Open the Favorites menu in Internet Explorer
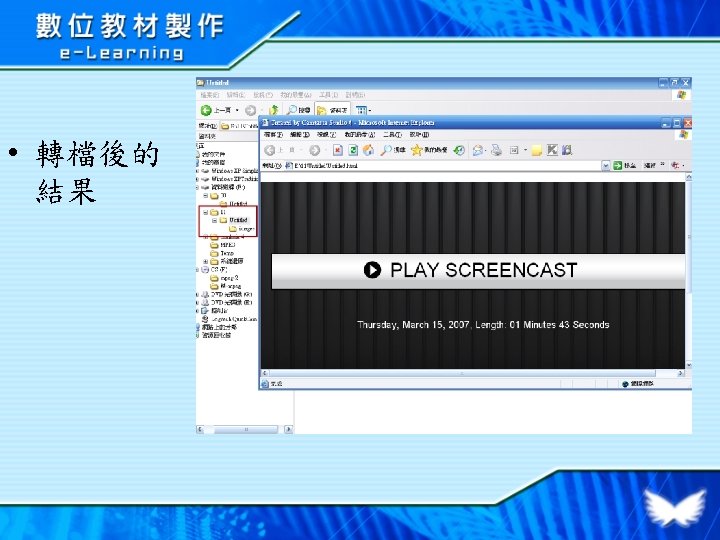Screen dimensions: 720x540 pos(360,135)
